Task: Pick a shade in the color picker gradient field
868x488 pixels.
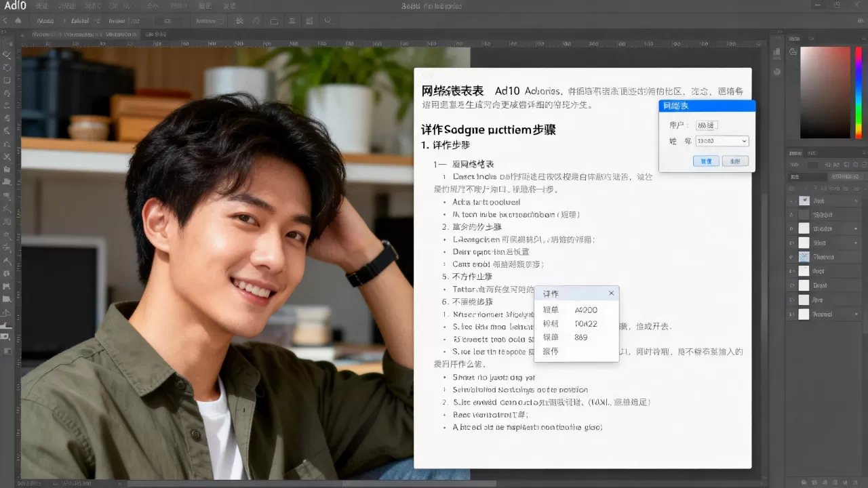Action: (825, 92)
